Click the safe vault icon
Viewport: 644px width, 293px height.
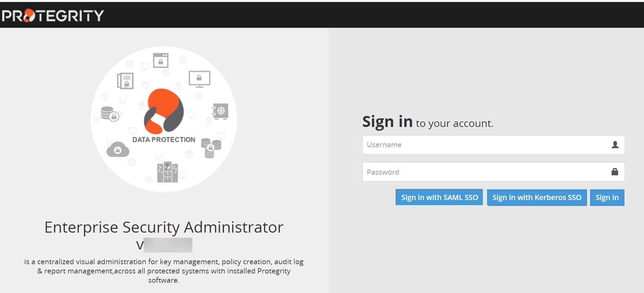point(220,111)
